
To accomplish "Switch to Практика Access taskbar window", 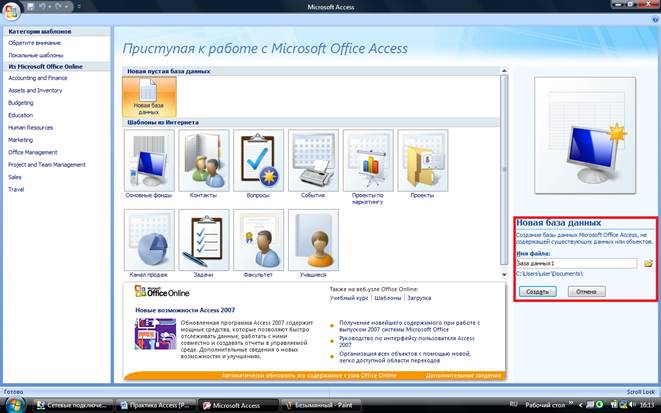I will coord(156,405).
